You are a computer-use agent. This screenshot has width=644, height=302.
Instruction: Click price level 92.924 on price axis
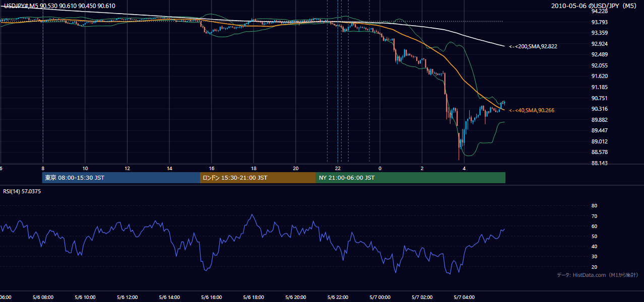[599, 44]
